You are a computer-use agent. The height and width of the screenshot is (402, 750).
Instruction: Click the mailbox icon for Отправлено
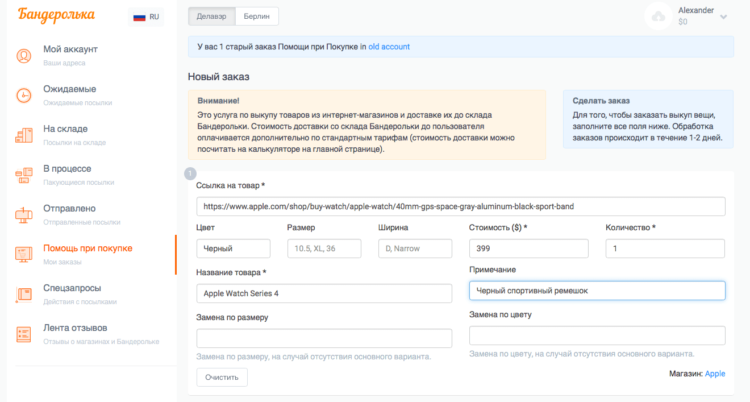(x=24, y=215)
